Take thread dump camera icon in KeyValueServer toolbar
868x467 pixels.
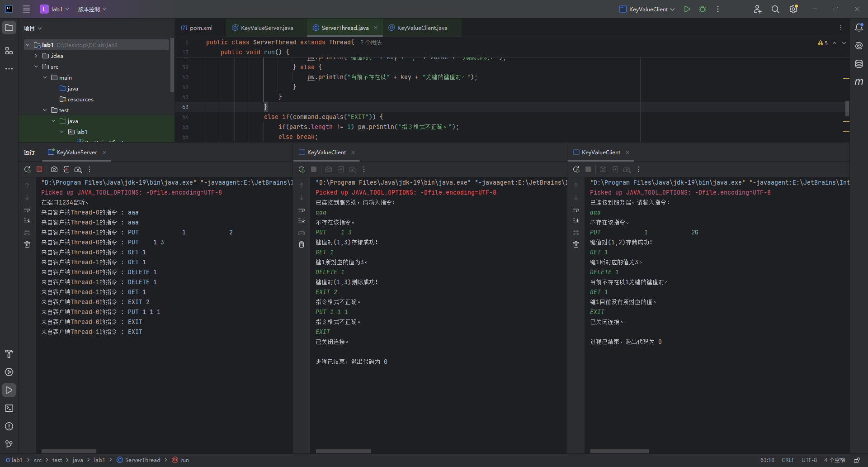54,169
